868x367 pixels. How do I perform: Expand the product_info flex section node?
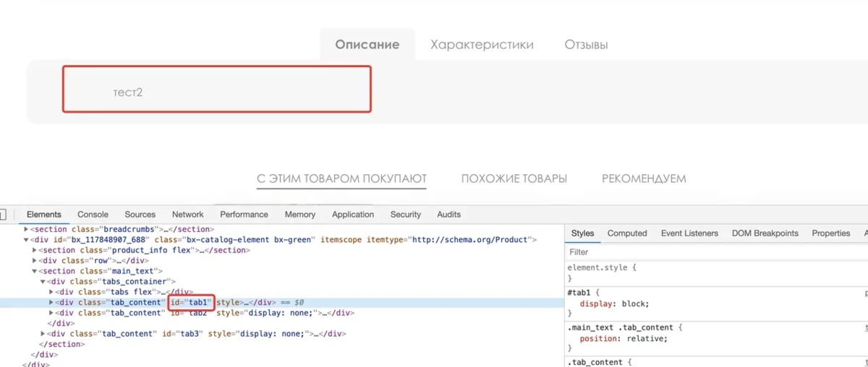35,250
